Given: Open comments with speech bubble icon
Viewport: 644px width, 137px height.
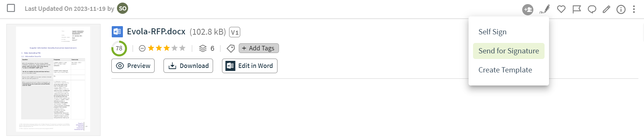Looking at the screenshot, I should coord(592,9).
